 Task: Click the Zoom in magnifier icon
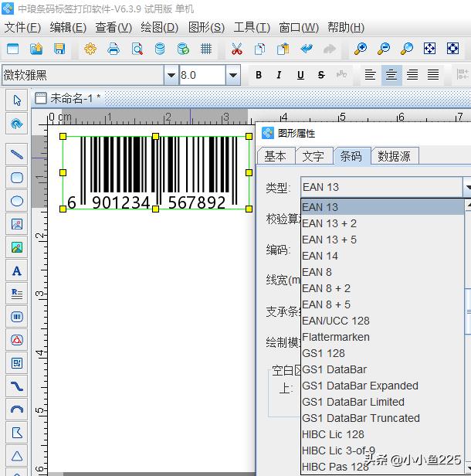(361, 49)
